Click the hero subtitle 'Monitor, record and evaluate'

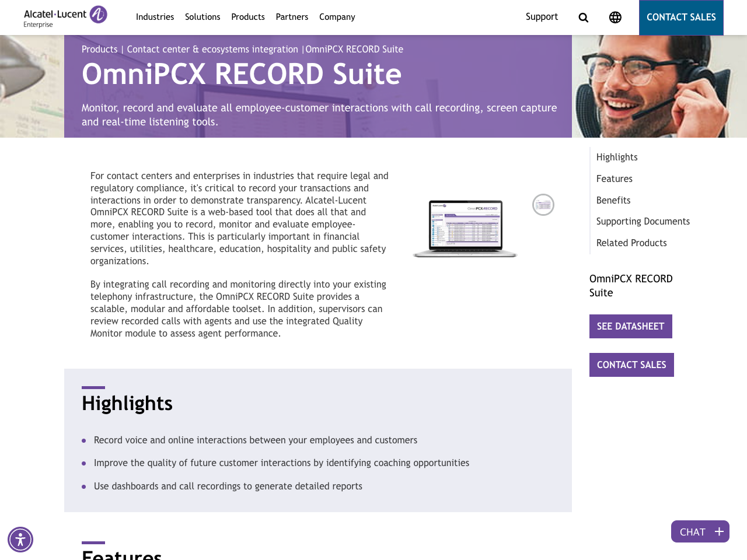tap(319, 115)
